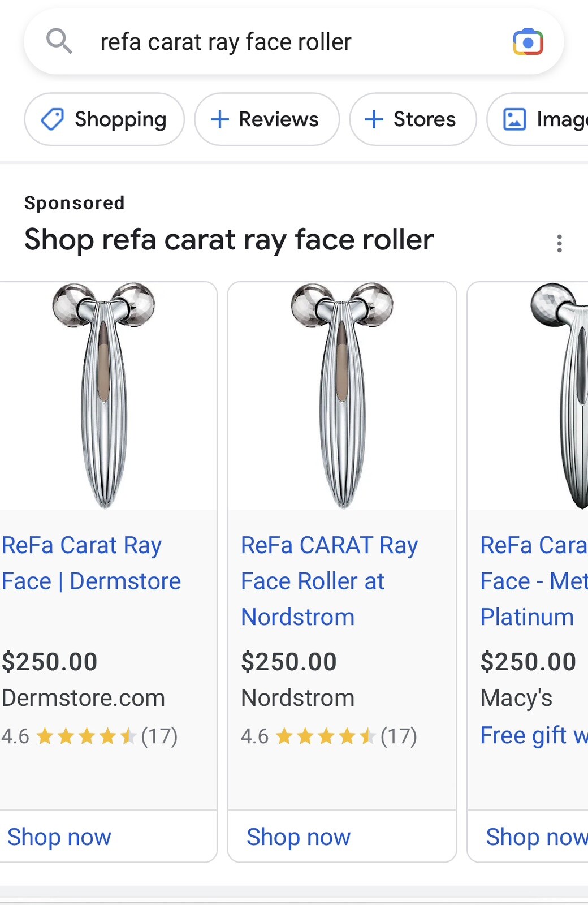Tap the Nordstrom product roller image
This screenshot has width=588, height=905.
(x=341, y=396)
